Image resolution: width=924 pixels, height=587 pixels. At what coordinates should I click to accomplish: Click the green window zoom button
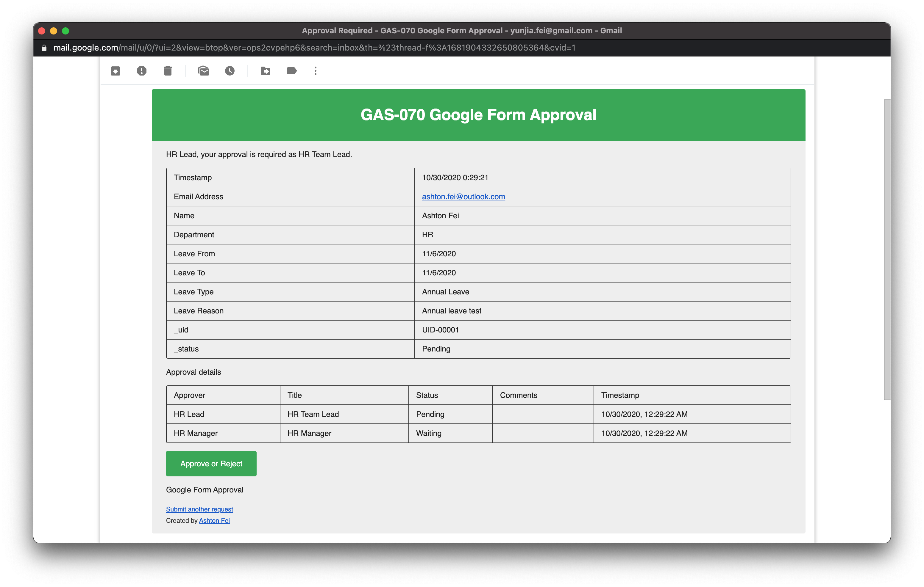click(x=65, y=31)
